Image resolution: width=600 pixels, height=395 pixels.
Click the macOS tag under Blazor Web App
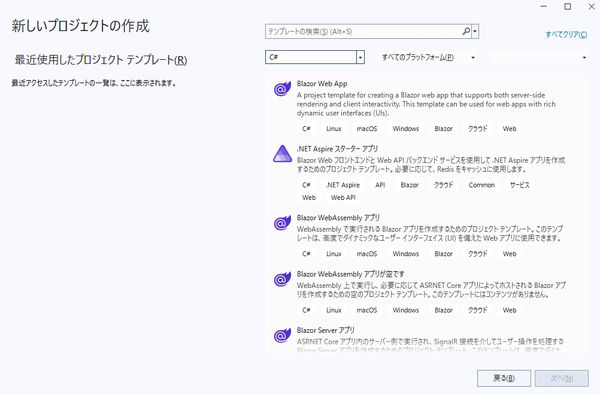[x=367, y=129]
